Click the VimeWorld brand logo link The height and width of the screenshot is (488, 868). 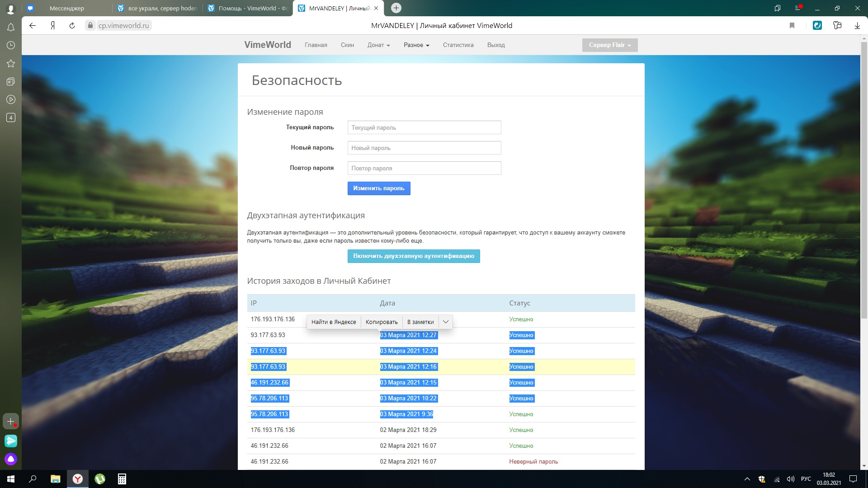pos(268,45)
